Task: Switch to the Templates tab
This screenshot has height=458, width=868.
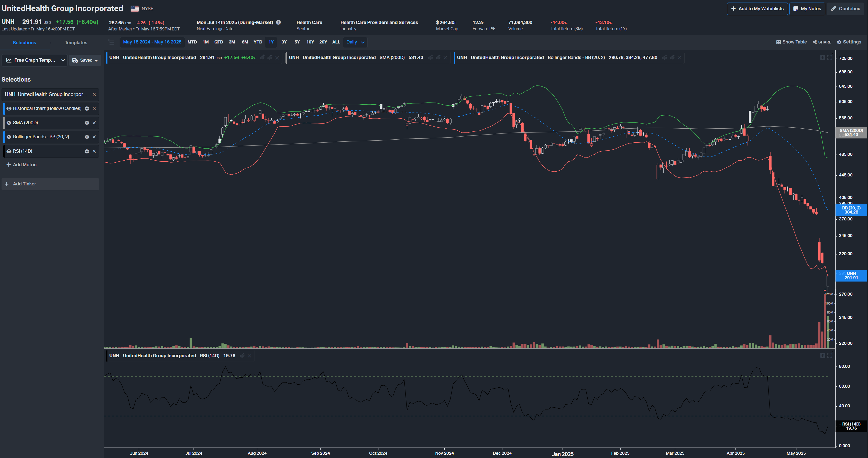Action: [x=76, y=43]
